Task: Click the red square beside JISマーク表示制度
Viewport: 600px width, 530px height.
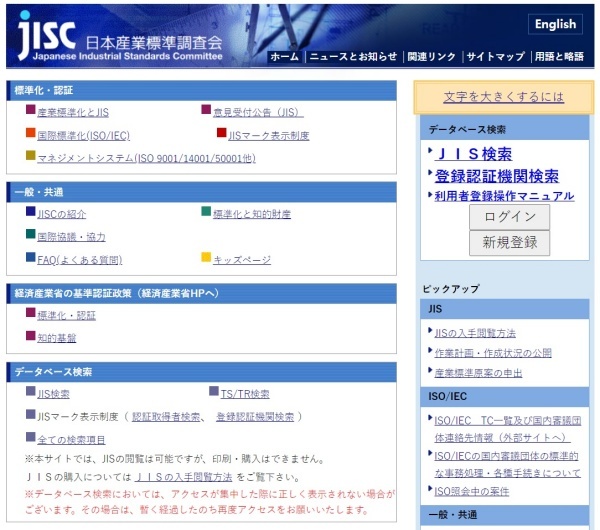Action: 222,134
